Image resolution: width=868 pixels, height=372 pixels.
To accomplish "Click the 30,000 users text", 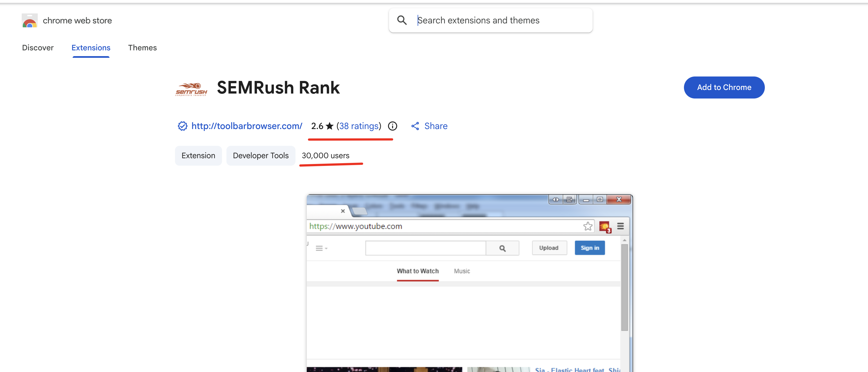I will pyautogui.click(x=325, y=156).
